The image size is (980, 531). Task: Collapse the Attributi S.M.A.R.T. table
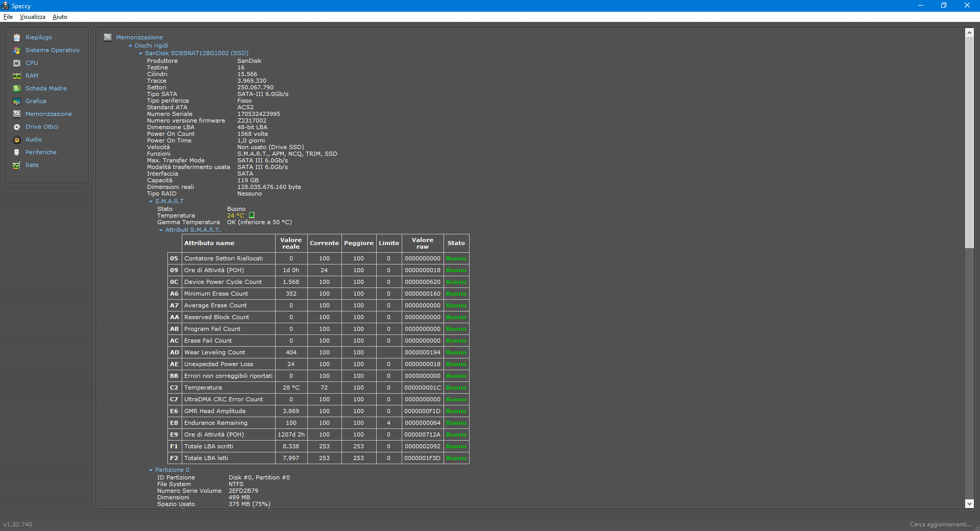(161, 230)
